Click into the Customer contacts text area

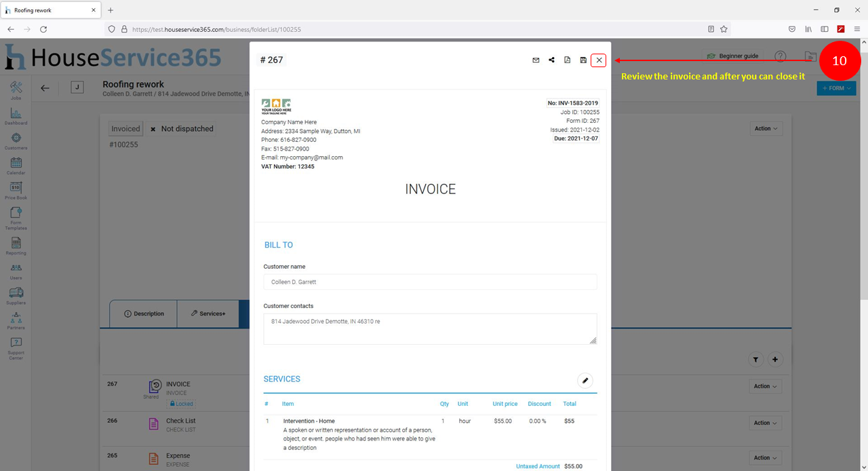pos(430,329)
